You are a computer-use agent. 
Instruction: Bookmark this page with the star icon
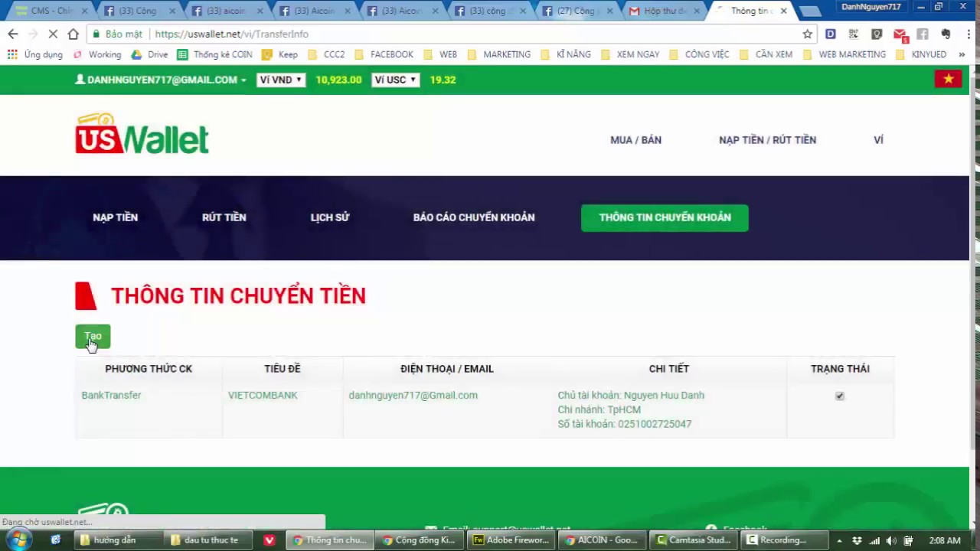(x=807, y=34)
